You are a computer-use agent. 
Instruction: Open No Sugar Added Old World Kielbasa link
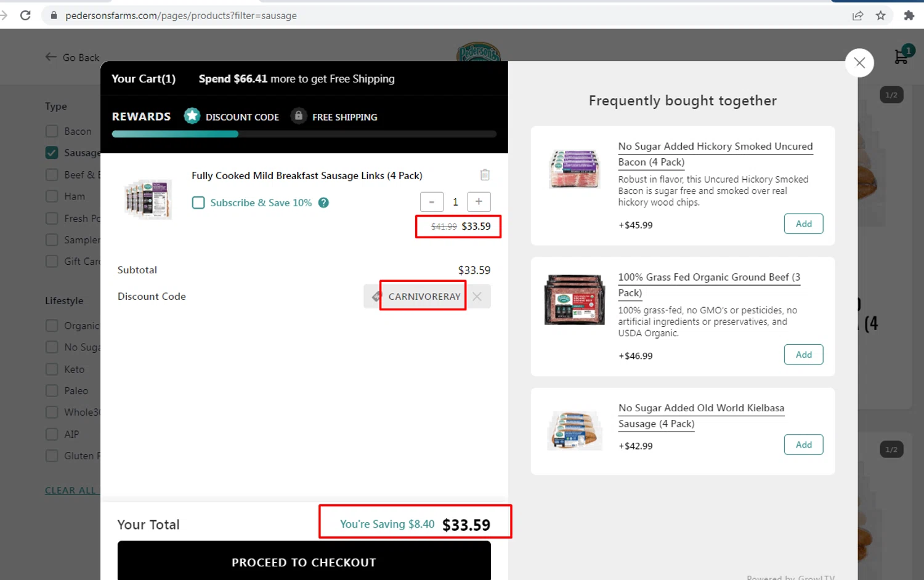701,416
